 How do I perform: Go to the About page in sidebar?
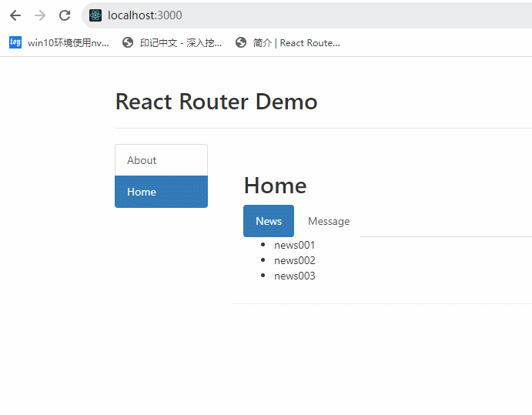pos(161,160)
